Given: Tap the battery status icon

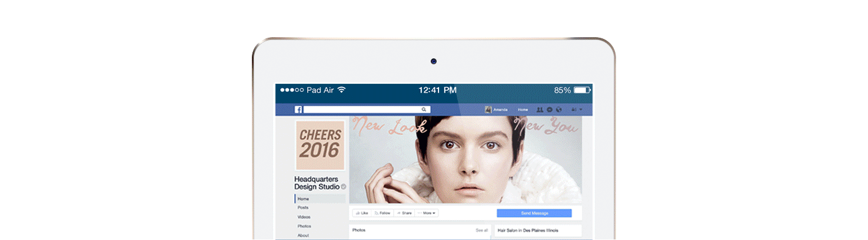Looking at the screenshot, I should coord(582,90).
